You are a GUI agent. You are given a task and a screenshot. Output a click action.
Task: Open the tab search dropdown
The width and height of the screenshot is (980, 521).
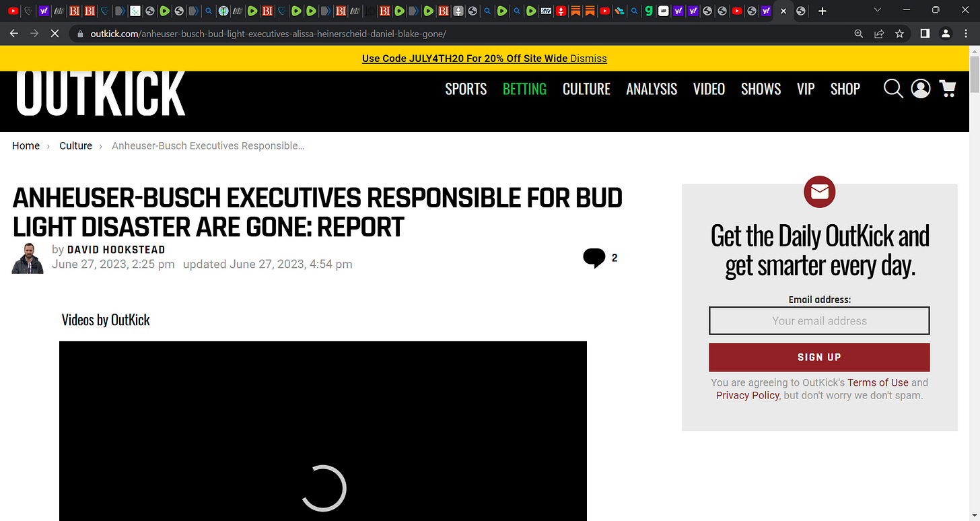point(877,10)
